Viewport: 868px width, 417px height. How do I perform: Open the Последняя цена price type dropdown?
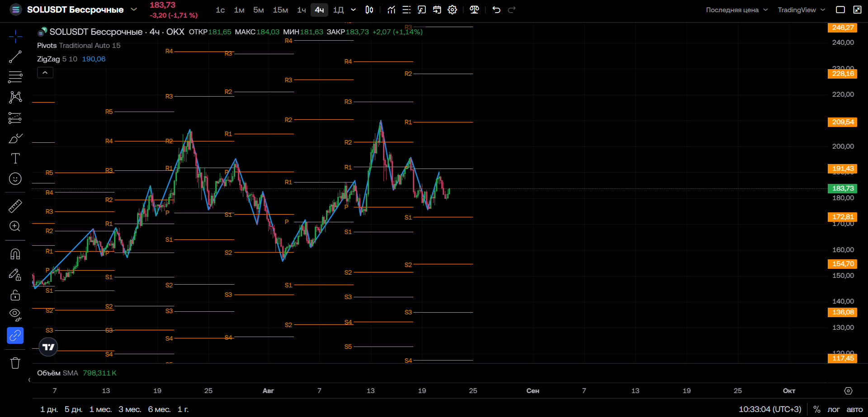point(737,10)
